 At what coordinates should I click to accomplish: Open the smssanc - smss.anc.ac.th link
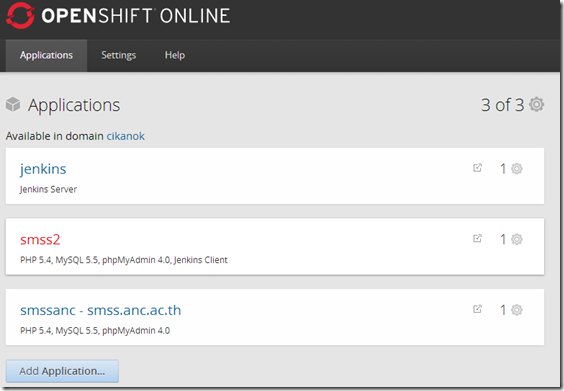[101, 310]
